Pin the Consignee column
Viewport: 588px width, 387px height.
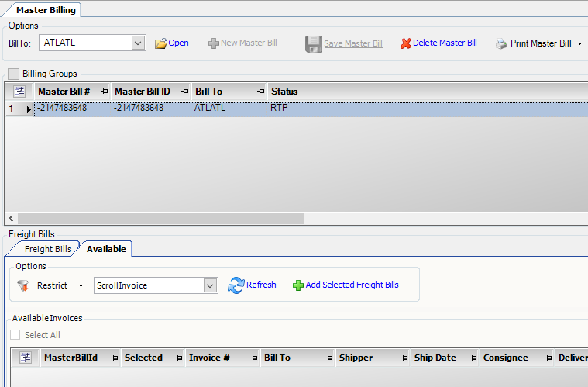548,358
